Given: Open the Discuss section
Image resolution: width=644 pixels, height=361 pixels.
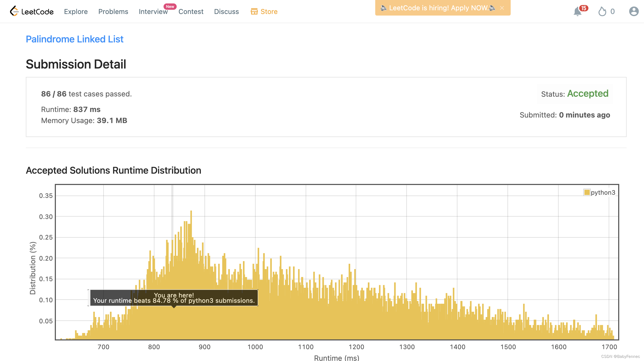Looking at the screenshot, I should click(x=226, y=12).
